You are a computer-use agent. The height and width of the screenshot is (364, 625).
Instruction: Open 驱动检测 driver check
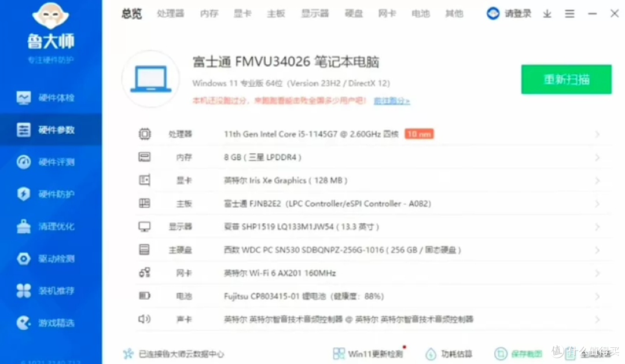click(50, 259)
